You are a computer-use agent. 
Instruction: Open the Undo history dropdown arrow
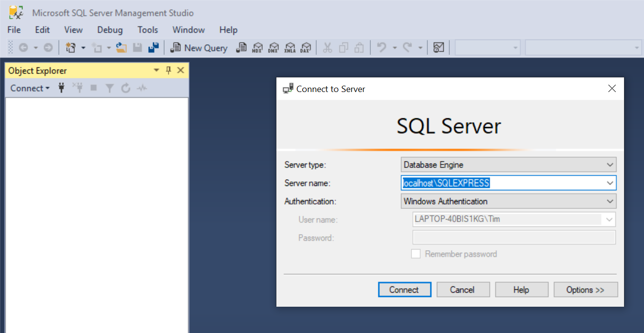tap(394, 48)
